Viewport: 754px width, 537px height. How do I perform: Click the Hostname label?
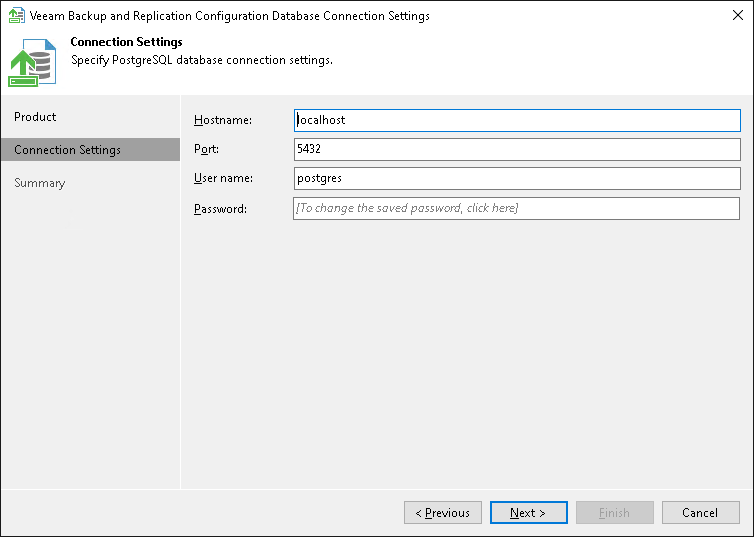click(x=223, y=120)
